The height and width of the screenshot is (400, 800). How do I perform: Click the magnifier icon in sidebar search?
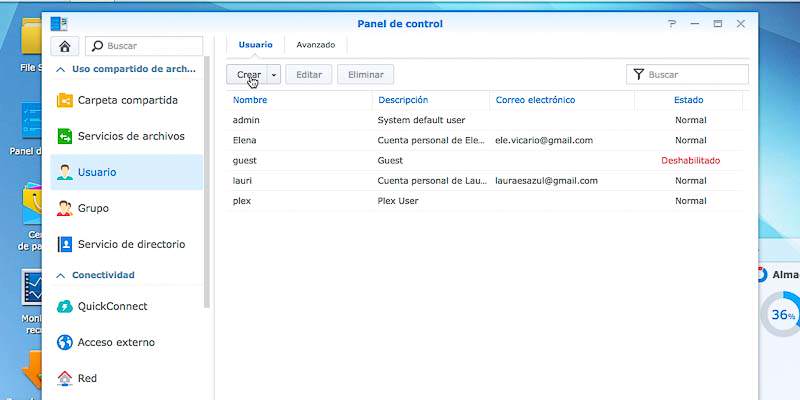coord(97,46)
